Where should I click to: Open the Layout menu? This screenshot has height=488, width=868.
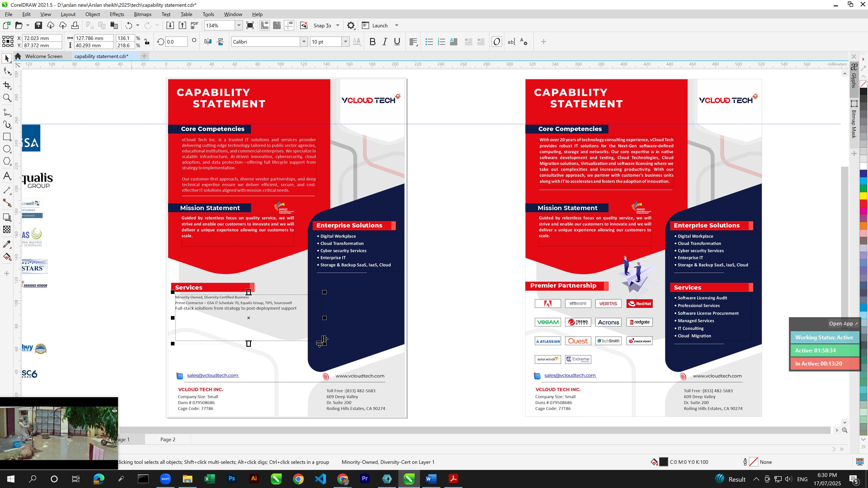click(x=68, y=14)
